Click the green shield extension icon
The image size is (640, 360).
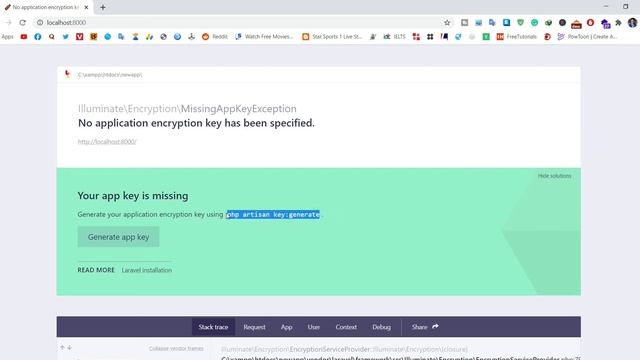click(x=520, y=23)
